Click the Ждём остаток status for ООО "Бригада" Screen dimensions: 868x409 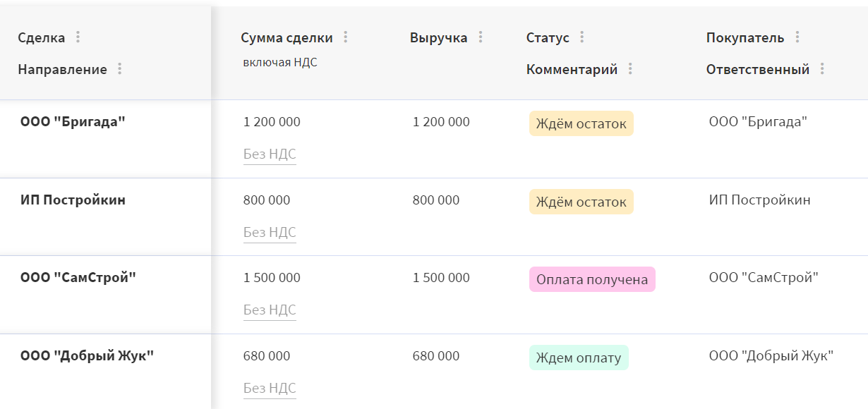(581, 124)
